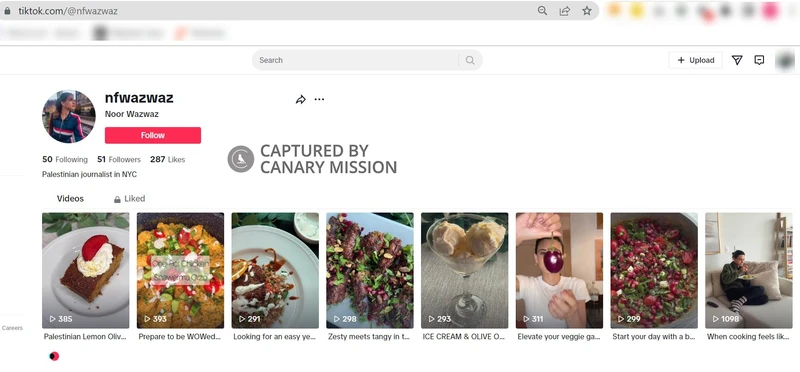Click the browser URL tiktok.com/@nfwazwaz
The width and height of the screenshot is (800, 372).
point(68,11)
